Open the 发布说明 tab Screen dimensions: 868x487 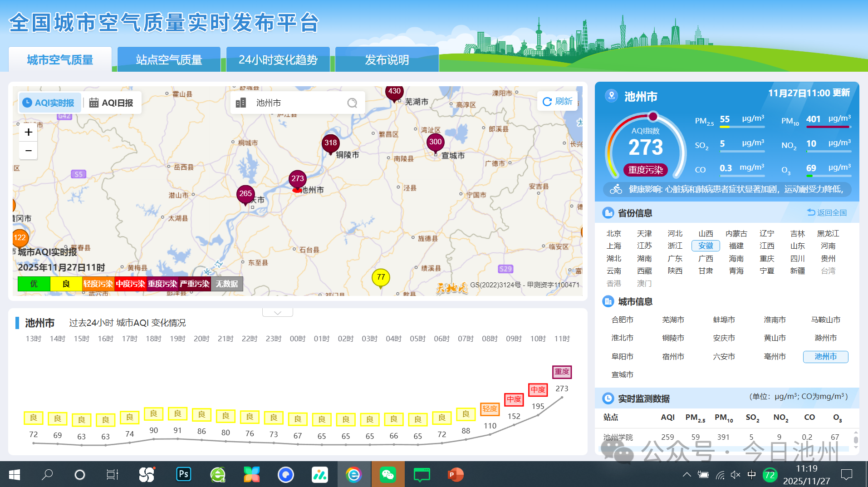tap(386, 59)
